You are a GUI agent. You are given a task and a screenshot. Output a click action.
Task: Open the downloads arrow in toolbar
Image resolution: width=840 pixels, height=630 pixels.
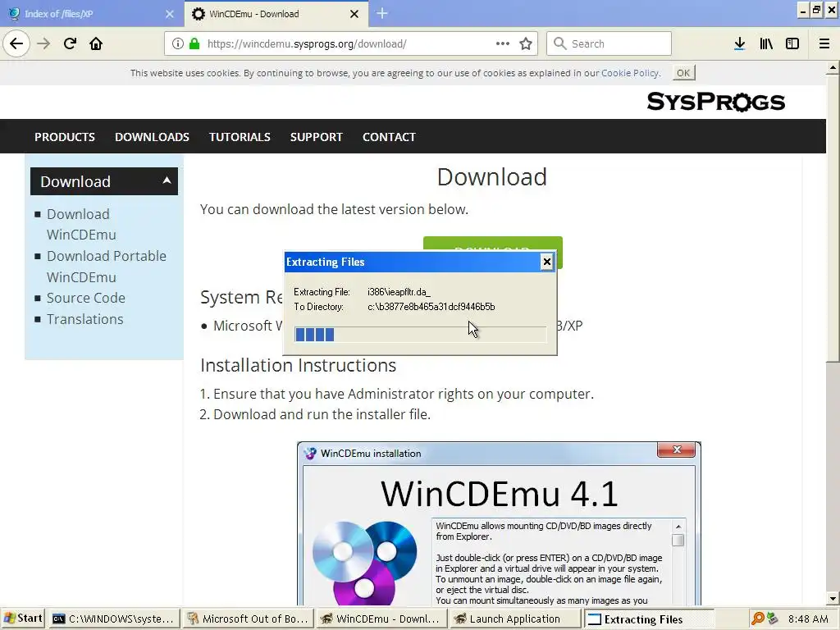(740, 43)
